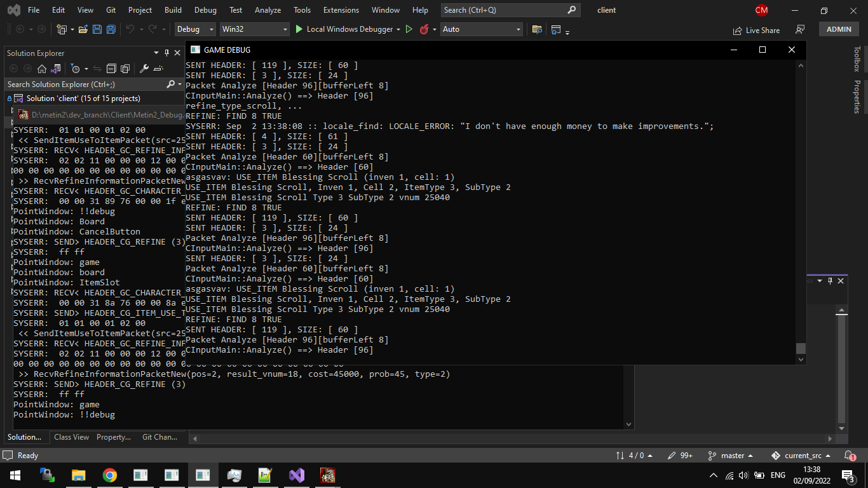Start Without Debugging green outline arrow

coord(409,29)
